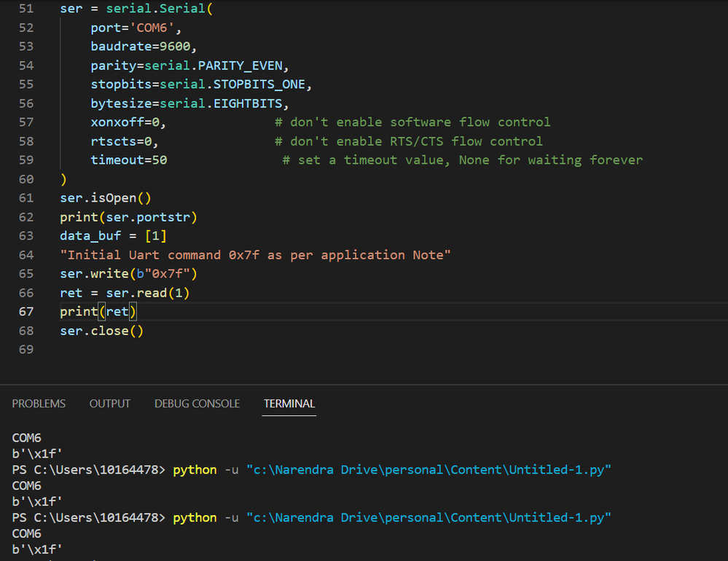The width and height of the screenshot is (728, 561).
Task: Select line number 67 in the gutter
Action: 26,312
